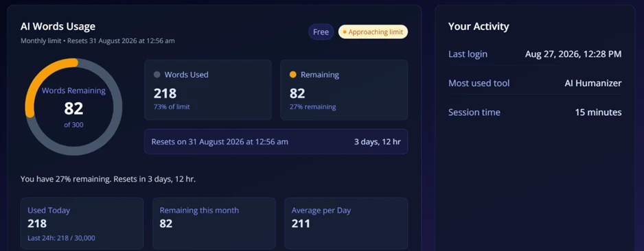This screenshot has height=251, width=644.
Task: Click the AI Words Usage heading
Action: click(x=58, y=27)
